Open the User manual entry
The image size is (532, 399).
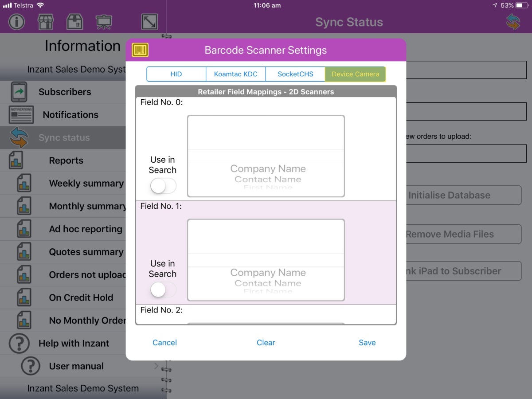tap(76, 366)
